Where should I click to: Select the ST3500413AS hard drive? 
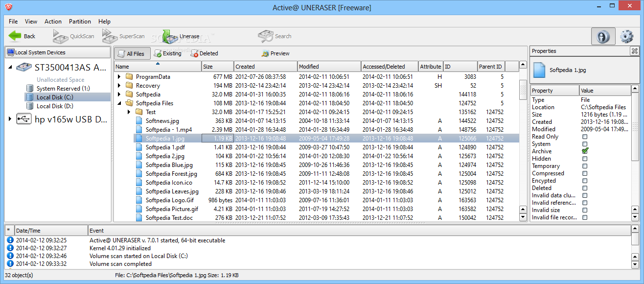click(x=61, y=67)
